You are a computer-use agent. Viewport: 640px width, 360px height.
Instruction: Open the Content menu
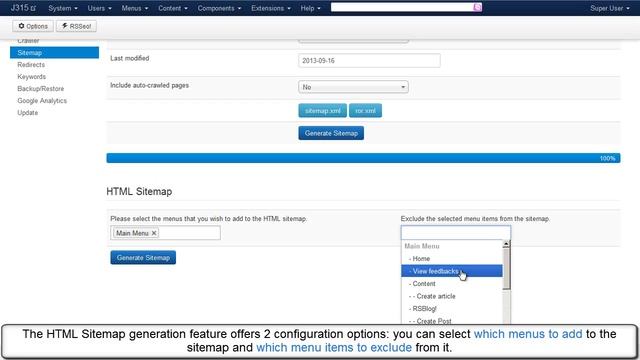pos(173,8)
